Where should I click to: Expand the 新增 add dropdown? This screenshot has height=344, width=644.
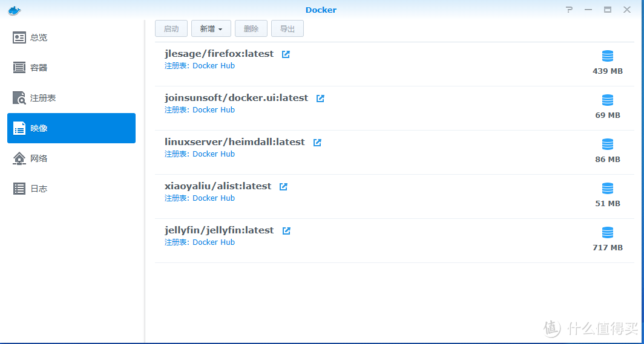pos(211,28)
